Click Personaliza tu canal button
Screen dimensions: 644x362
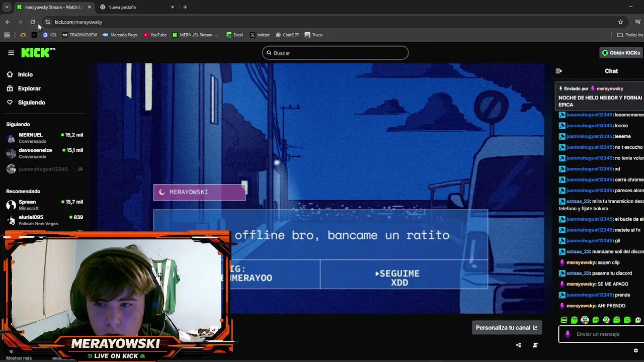[x=507, y=327]
